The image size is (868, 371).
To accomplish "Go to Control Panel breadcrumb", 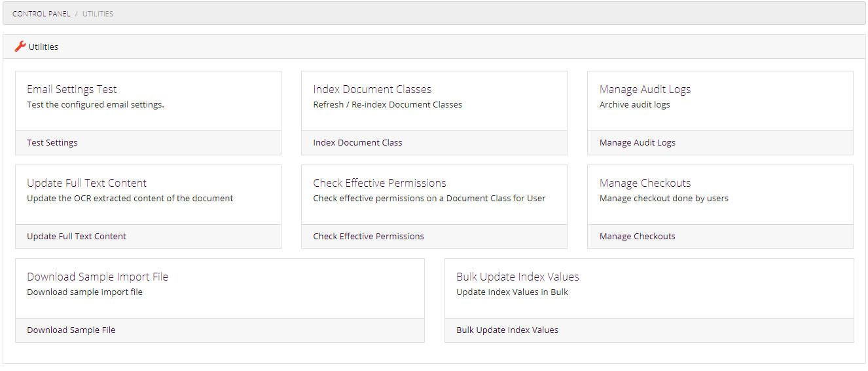I will tap(41, 14).
